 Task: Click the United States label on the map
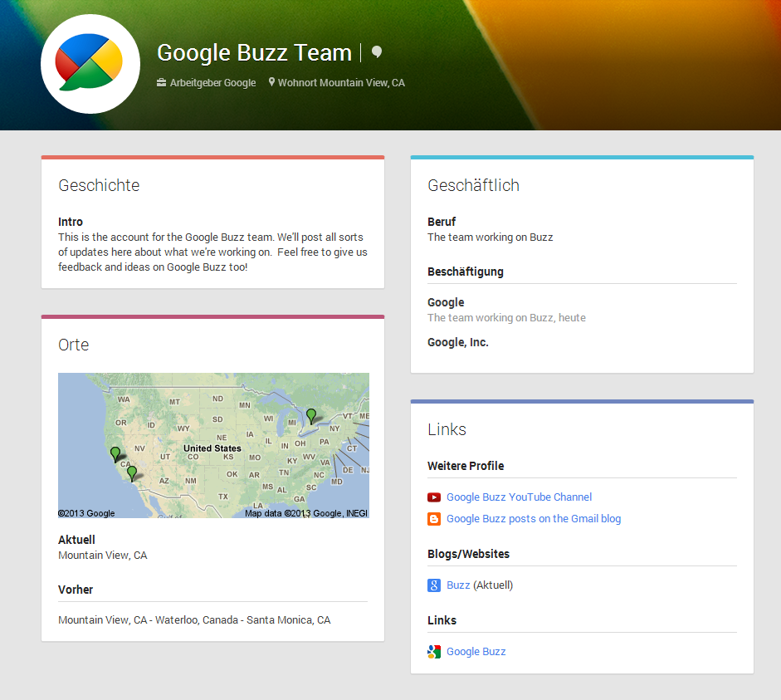pos(212,448)
